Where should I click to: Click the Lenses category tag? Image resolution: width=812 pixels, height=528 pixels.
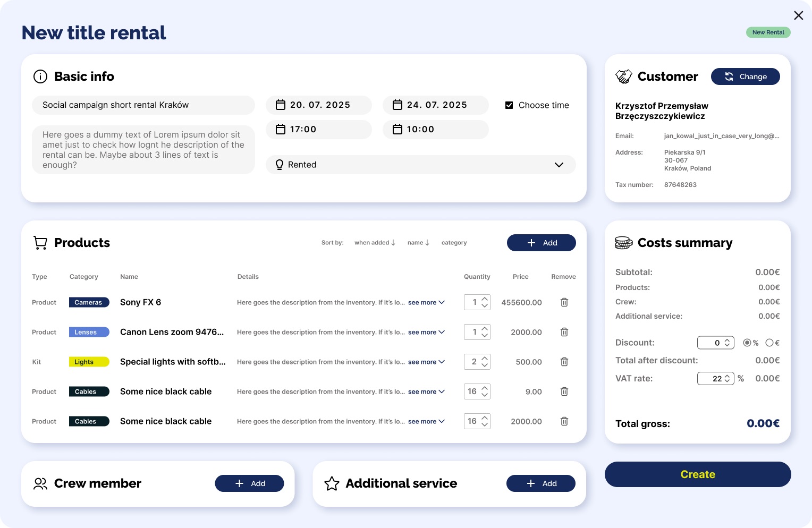pos(89,332)
